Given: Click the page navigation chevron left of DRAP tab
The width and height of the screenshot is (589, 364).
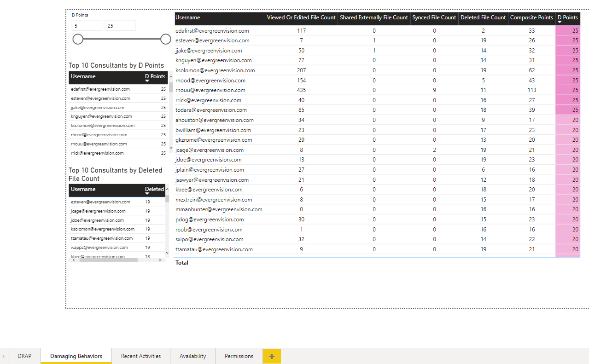Looking at the screenshot, I should pyautogui.click(x=4, y=356).
